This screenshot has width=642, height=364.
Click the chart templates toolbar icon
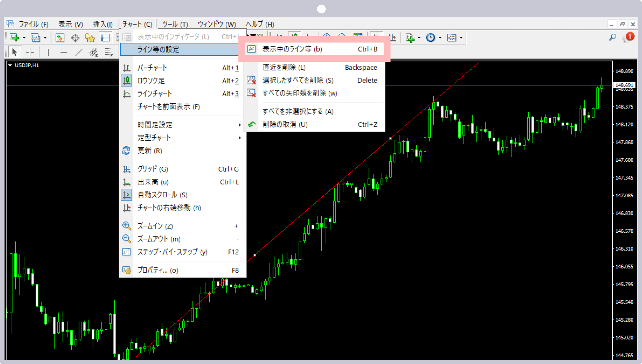pos(452,37)
